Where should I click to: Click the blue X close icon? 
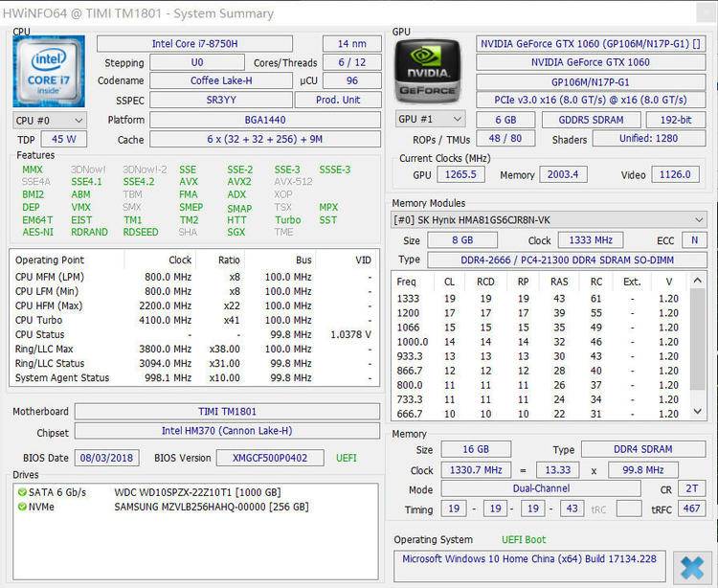pos(689,566)
